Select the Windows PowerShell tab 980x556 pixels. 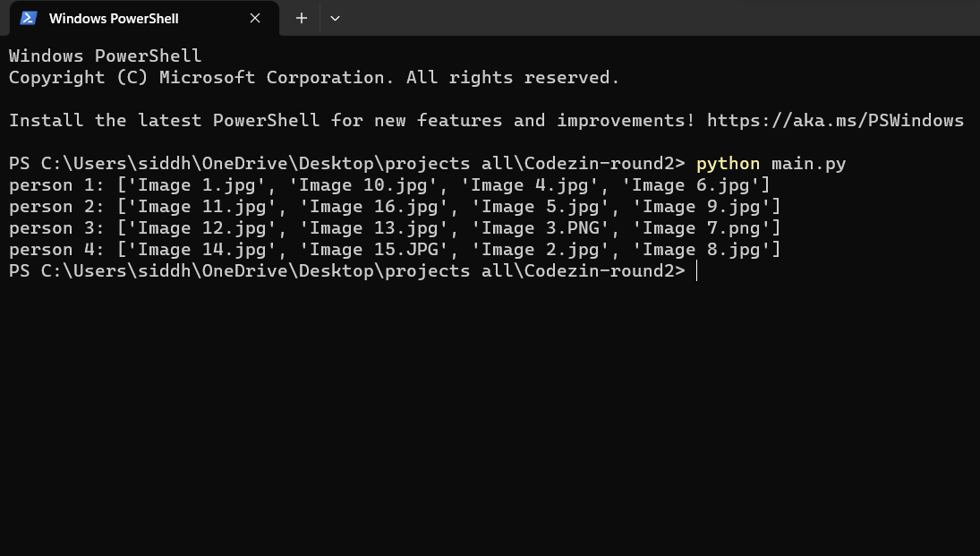pos(114,18)
